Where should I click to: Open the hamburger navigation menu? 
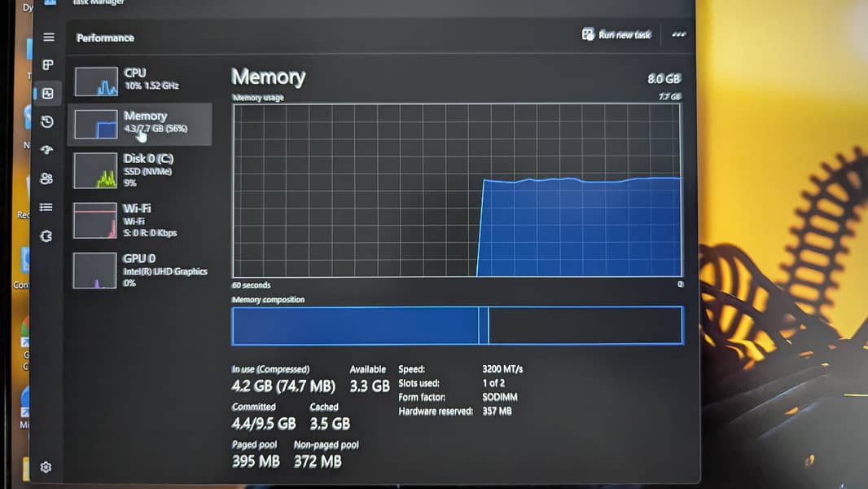[x=49, y=37]
